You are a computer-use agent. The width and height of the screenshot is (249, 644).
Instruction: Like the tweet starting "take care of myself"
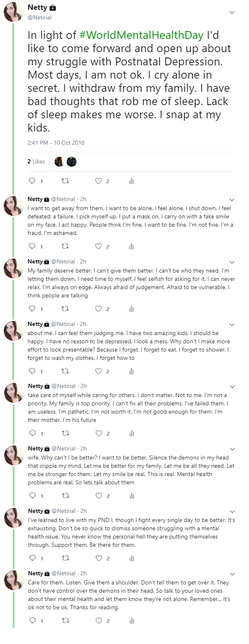point(98,433)
